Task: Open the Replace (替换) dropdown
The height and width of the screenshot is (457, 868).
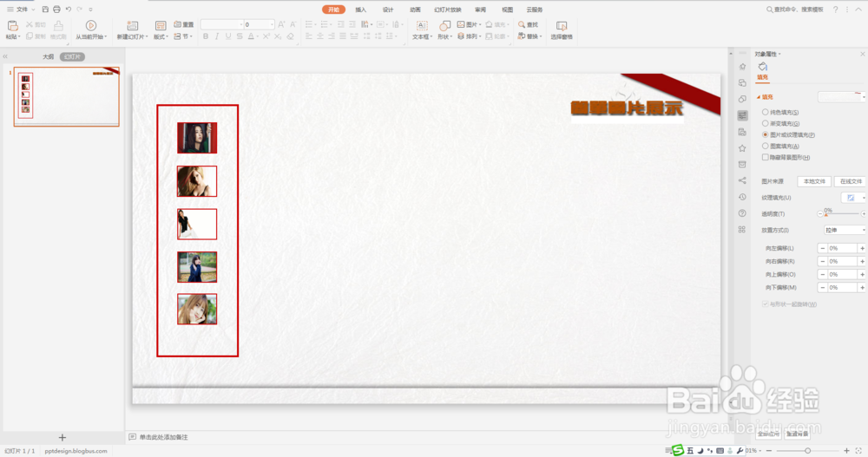Action: (529, 36)
